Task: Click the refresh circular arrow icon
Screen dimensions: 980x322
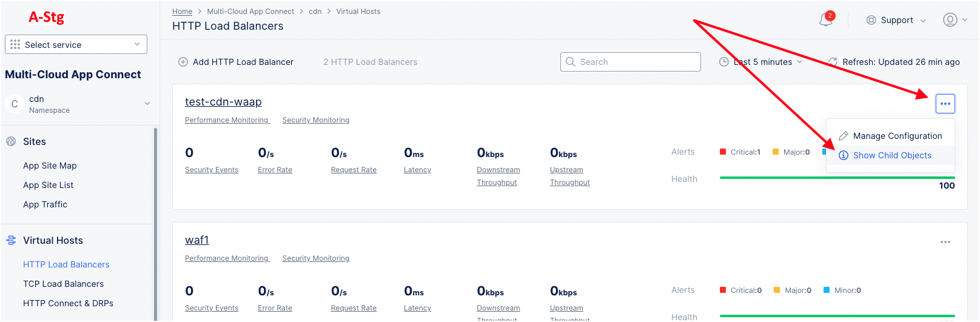Action: point(833,62)
